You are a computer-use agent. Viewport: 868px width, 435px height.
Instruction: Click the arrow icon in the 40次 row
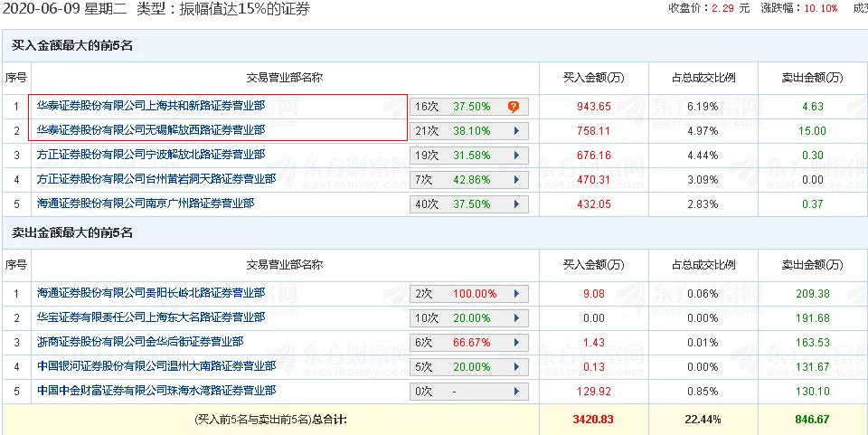pyautogui.click(x=515, y=203)
